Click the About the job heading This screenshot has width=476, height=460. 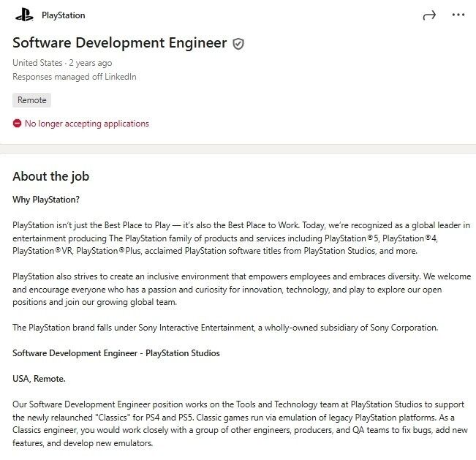(50, 176)
